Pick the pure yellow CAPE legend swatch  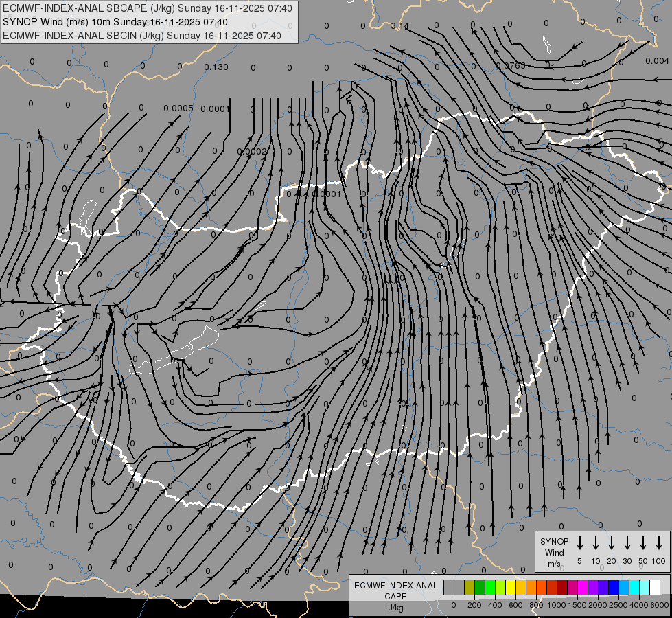(511, 588)
